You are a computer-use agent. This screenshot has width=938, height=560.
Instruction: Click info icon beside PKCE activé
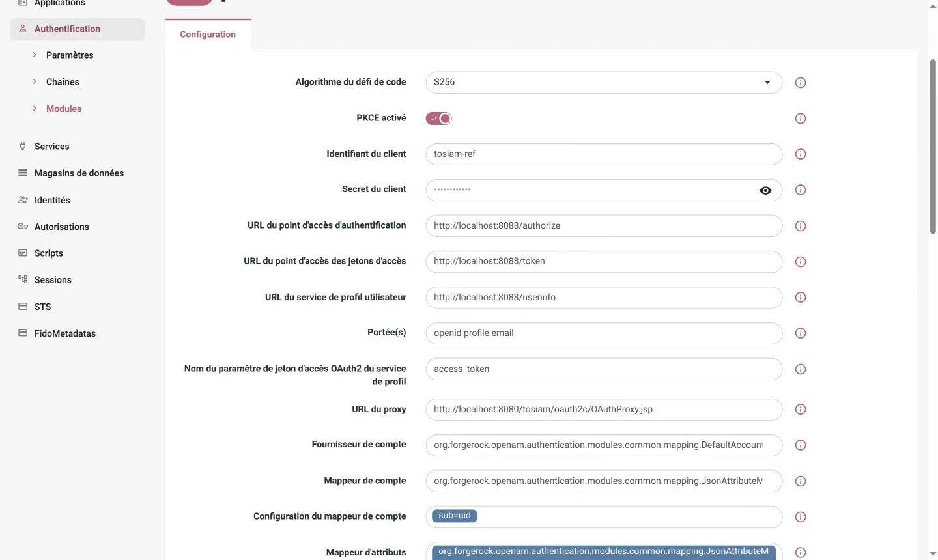801,119
